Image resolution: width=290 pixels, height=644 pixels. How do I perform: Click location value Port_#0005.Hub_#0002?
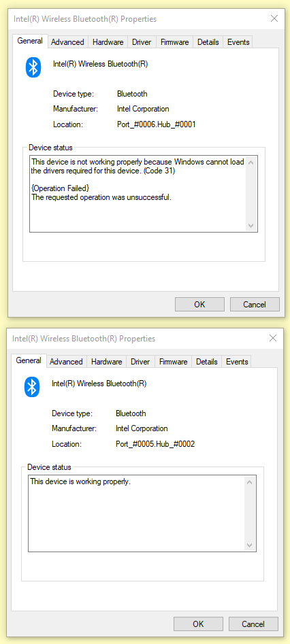(155, 443)
